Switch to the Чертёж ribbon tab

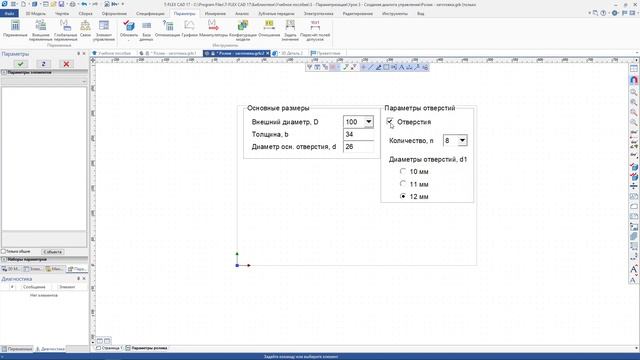62,13
